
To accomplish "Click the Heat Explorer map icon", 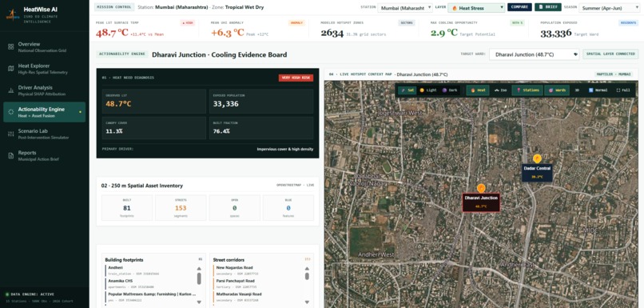I will tap(10, 69).
